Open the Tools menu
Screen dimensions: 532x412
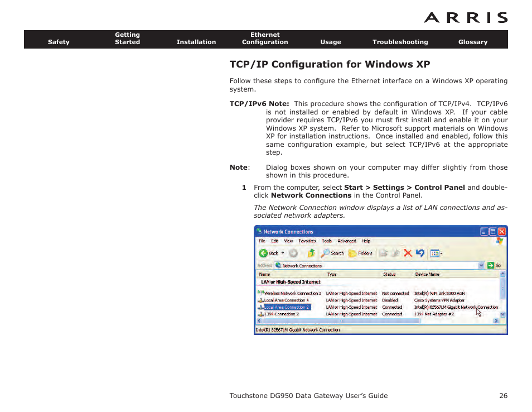(x=327, y=241)
